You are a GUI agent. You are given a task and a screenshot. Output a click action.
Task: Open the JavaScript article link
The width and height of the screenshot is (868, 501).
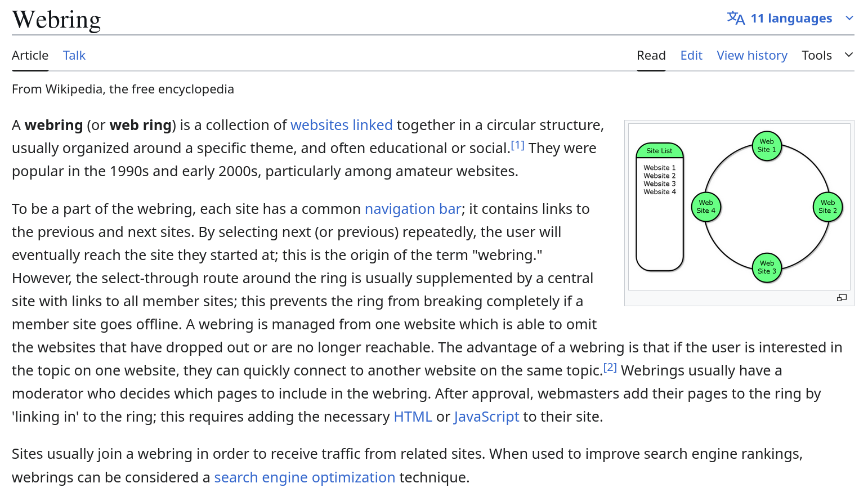point(486,417)
